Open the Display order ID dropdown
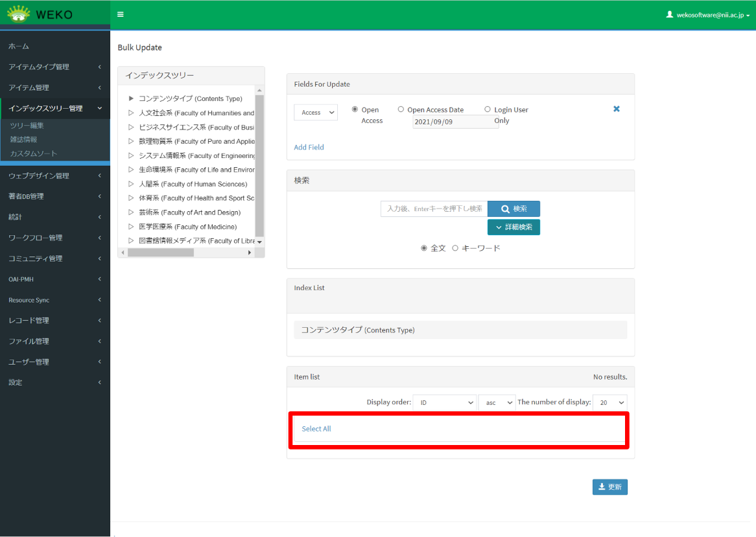The width and height of the screenshot is (756, 537). coord(446,402)
